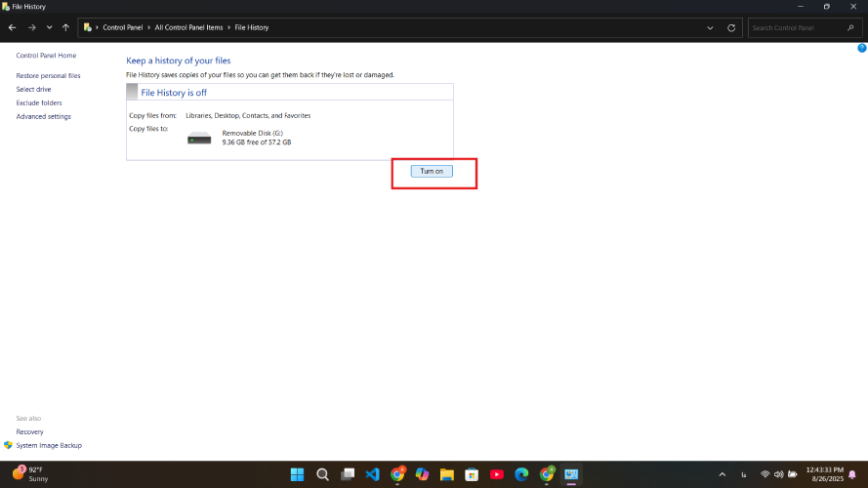Open File Explorer from the taskbar
The height and width of the screenshot is (488, 868).
[446, 474]
